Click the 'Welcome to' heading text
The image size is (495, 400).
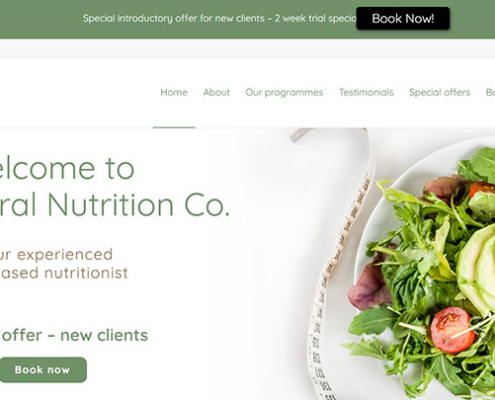tap(67, 168)
